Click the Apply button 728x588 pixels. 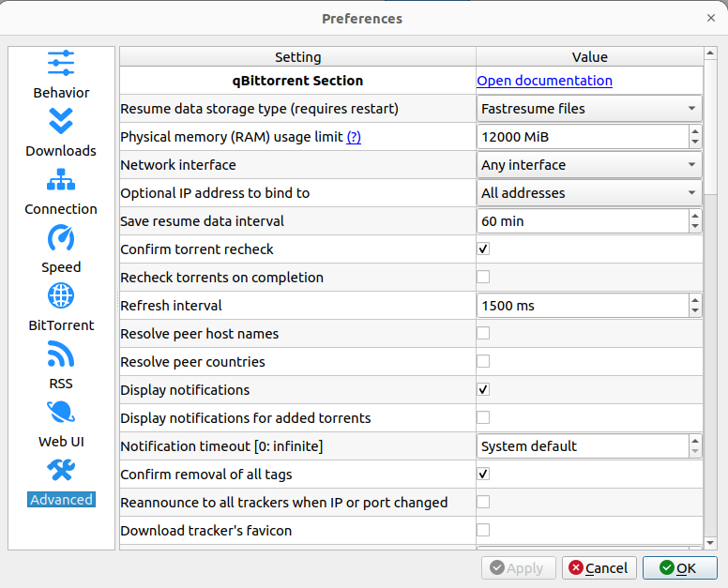click(518, 568)
